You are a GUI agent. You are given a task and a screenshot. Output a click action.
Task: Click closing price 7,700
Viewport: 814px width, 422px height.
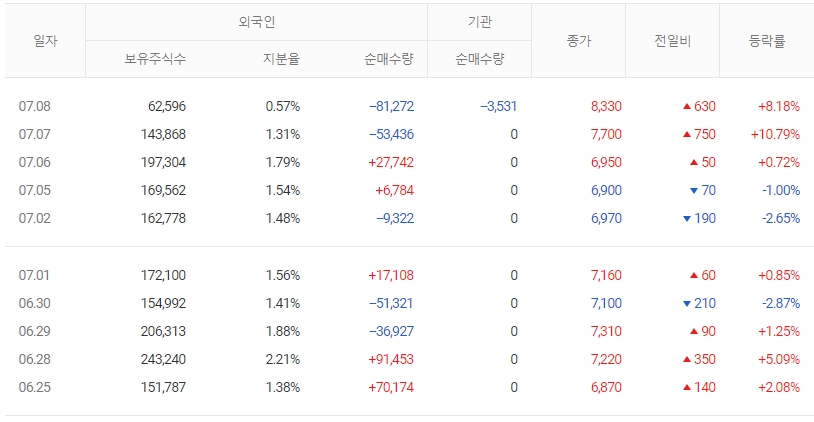tap(606, 134)
